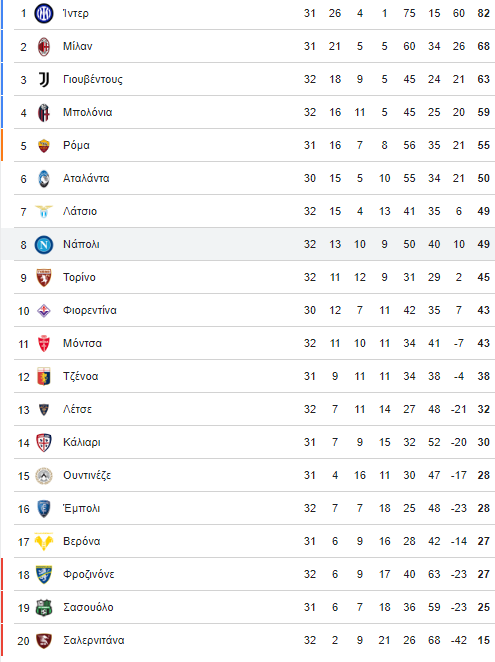Open the Μόντσα team link

click(x=82, y=343)
